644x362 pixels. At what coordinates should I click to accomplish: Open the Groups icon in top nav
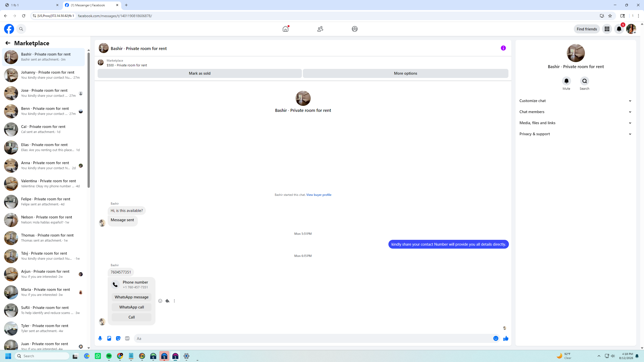[355, 29]
